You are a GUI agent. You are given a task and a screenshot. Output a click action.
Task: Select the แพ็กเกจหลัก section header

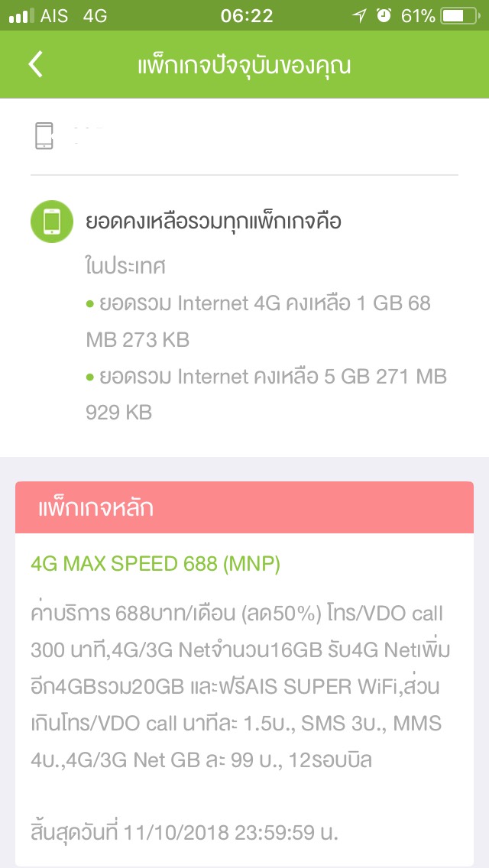coord(244,507)
